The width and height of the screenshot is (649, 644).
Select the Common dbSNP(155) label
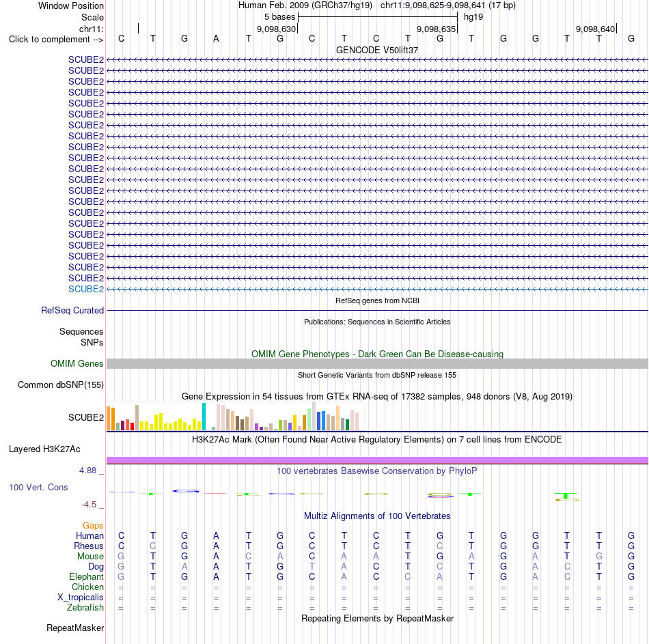tap(61, 385)
